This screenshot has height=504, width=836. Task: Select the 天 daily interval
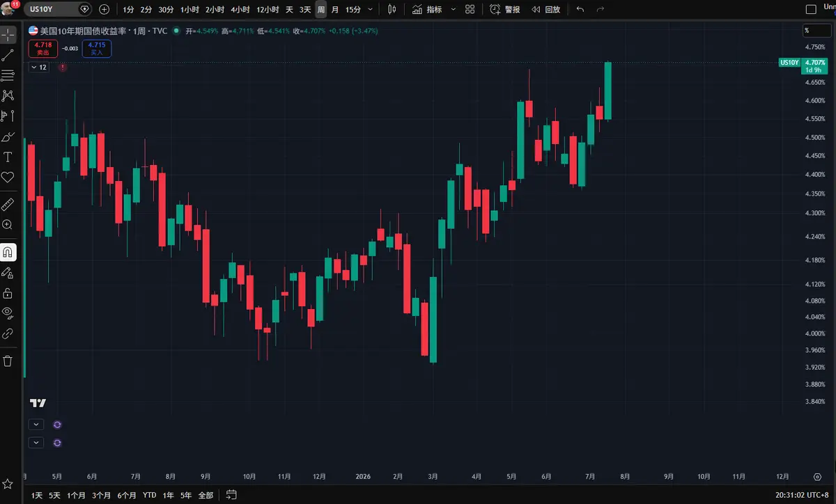[289, 10]
